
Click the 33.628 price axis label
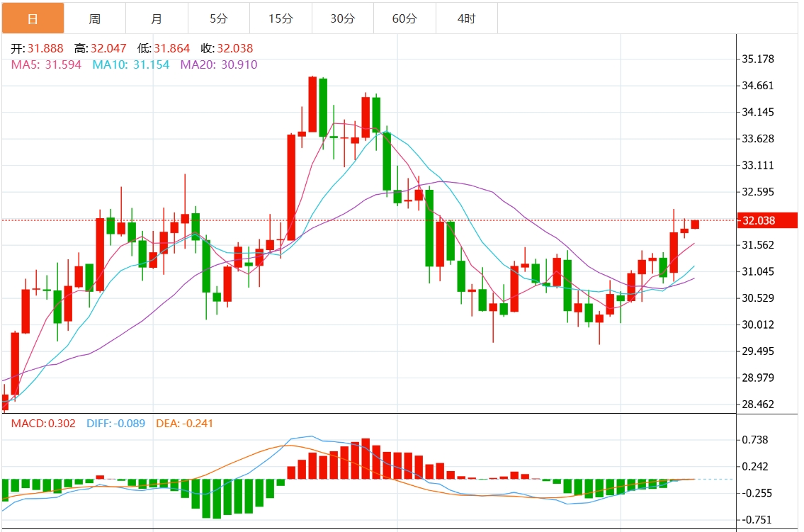[758, 139]
